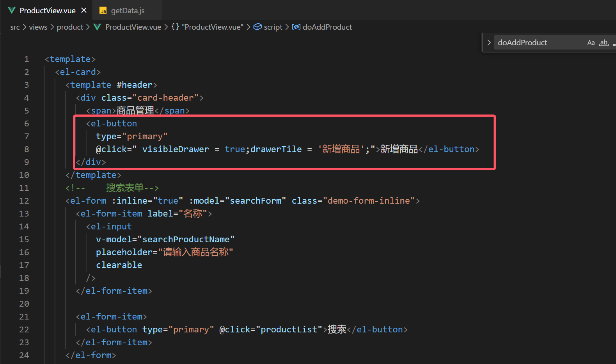The height and width of the screenshot is (364, 616).
Task: Click </el-form> on line 24
Action: (91, 355)
